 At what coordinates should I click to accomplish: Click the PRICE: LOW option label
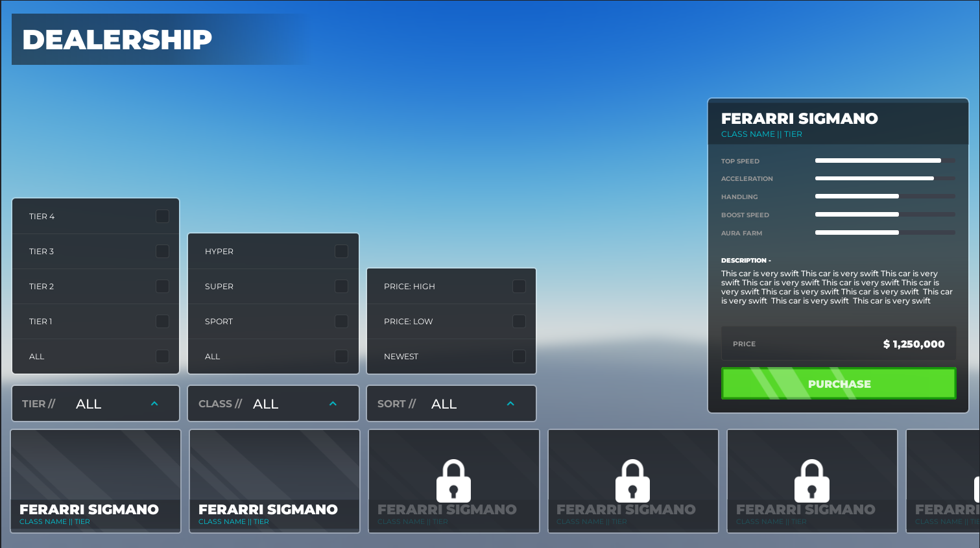(408, 322)
